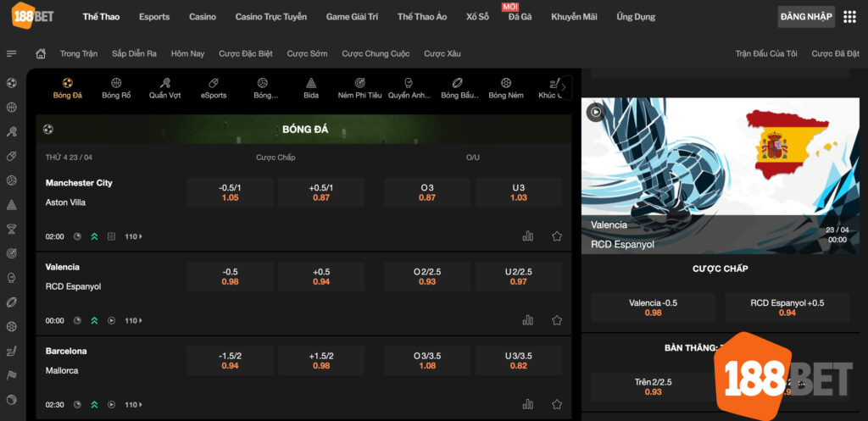The height and width of the screenshot is (421, 868).
Task: Click the live stream icon on Valencia row
Action: click(111, 320)
